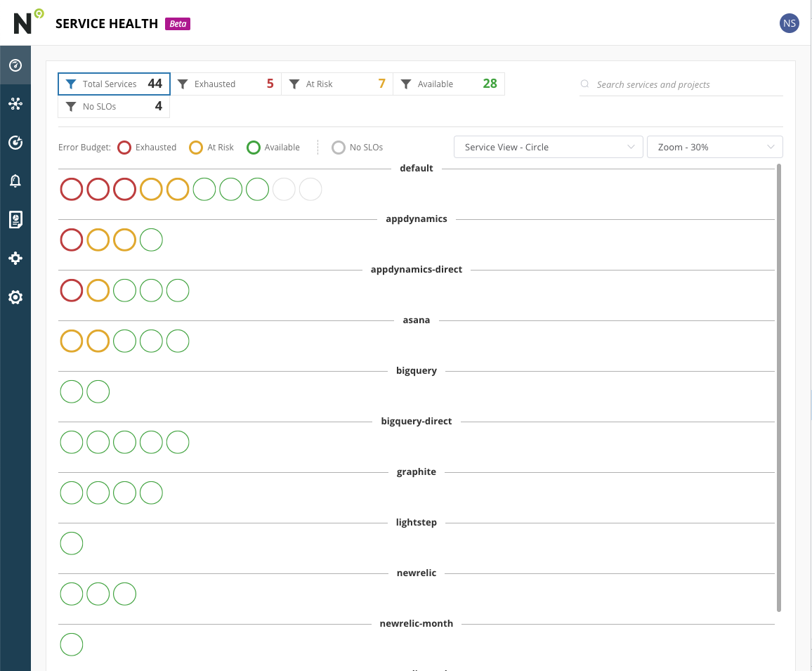Toggle the Available 28 filter
The height and width of the screenshot is (671, 812).
[449, 84]
